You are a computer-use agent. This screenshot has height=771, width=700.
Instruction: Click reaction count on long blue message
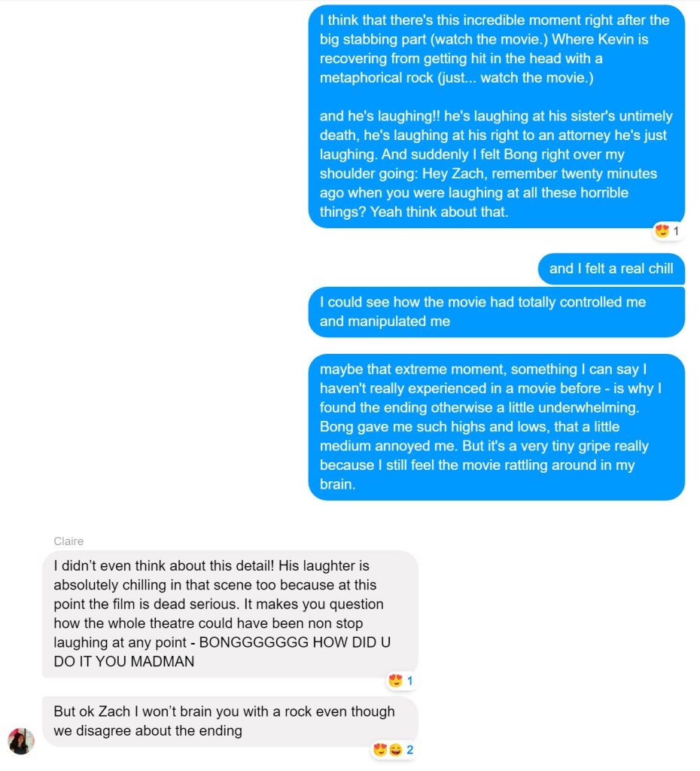tap(676, 231)
